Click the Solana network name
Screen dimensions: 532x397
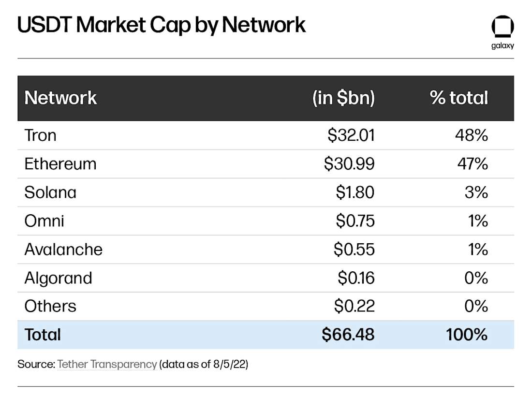click(50, 192)
